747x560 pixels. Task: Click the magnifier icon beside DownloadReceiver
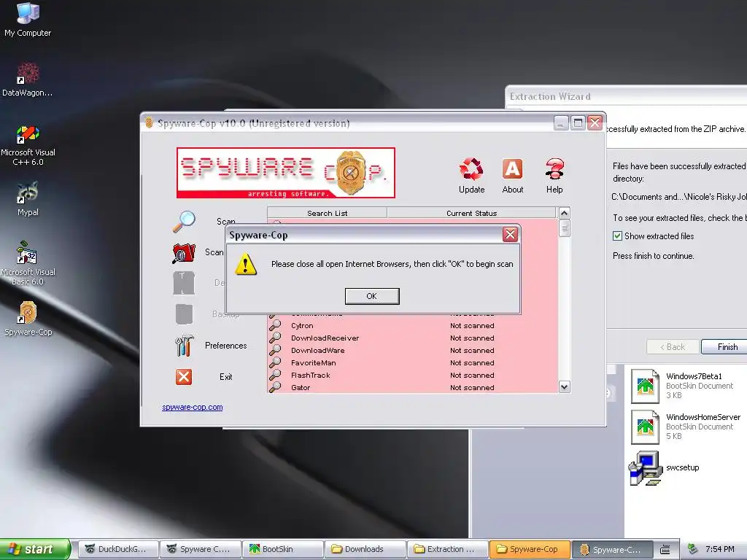pos(275,338)
